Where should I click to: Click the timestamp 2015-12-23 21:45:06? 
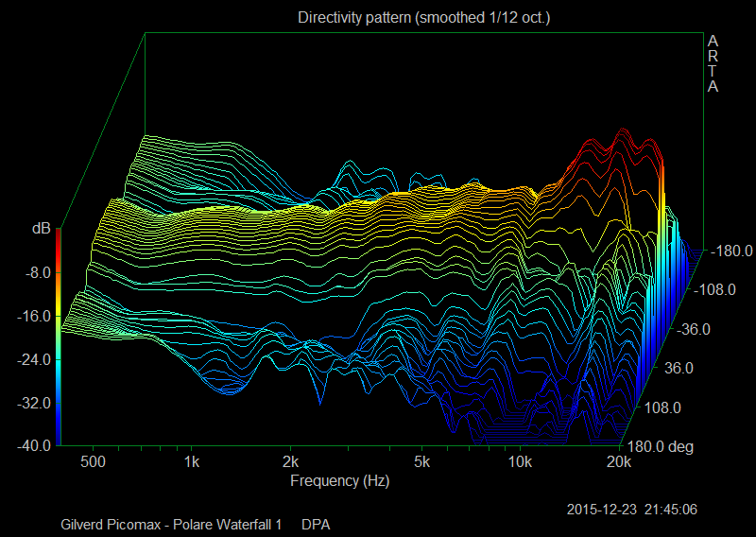[631, 510]
